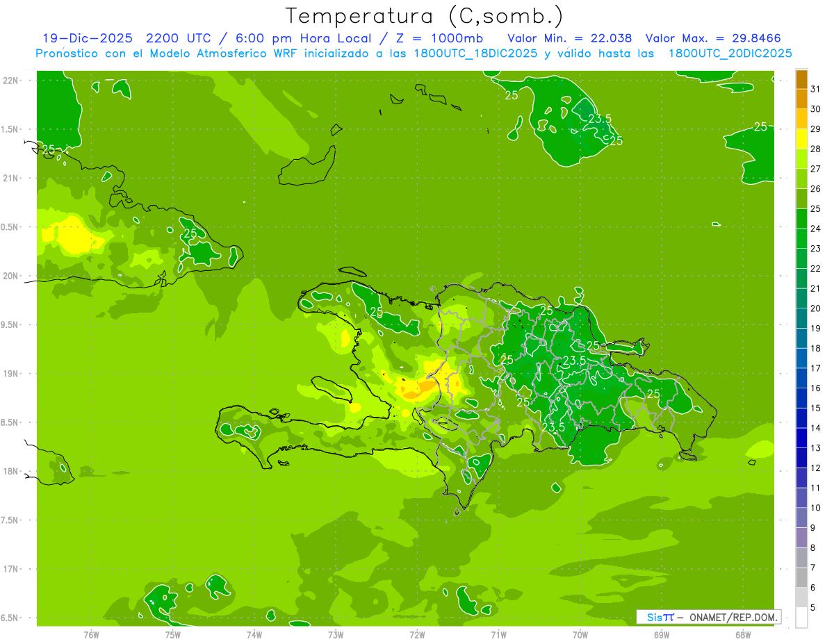Select the '19-Dic-2025' date text
The height and width of the screenshot is (644, 834).
click(x=87, y=38)
